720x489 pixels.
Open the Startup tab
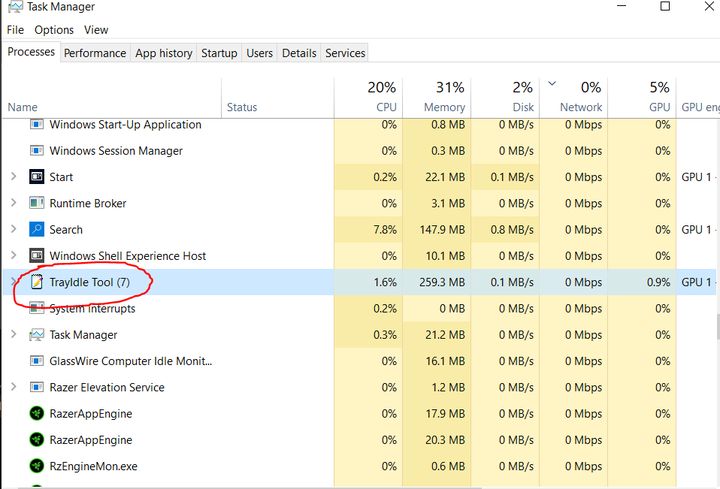(219, 53)
